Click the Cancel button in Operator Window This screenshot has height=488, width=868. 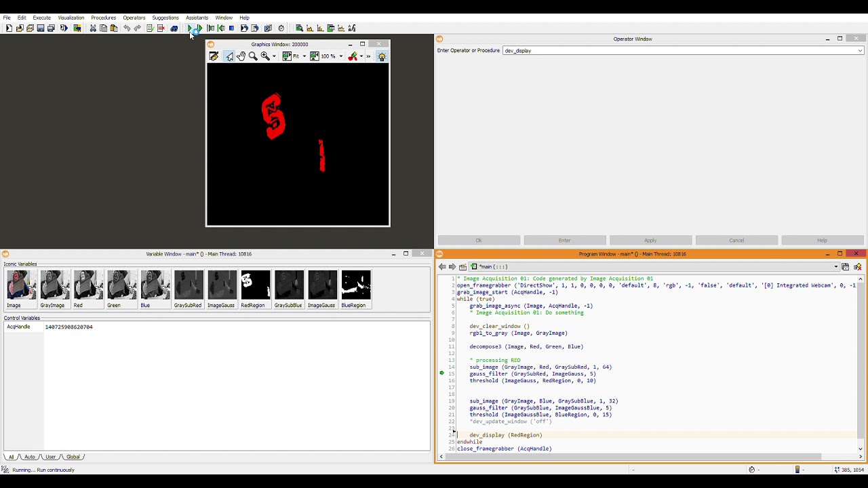pyautogui.click(x=736, y=240)
